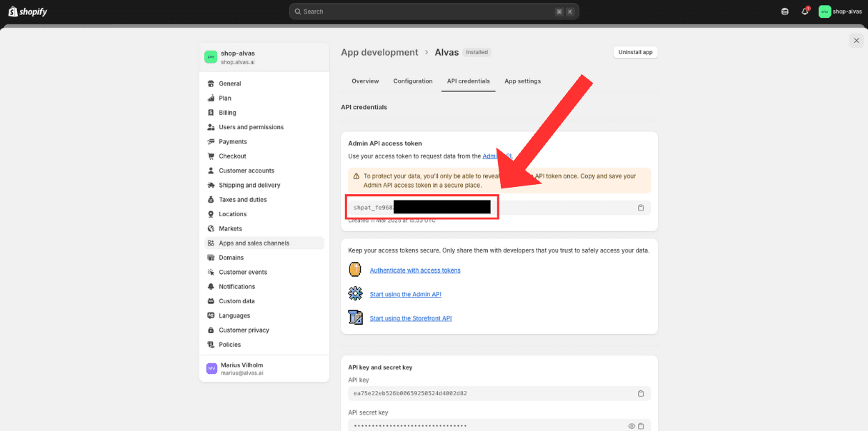Open the App settings tab
Viewport: 868px width, 431px height.
pyautogui.click(x=523, y=81)
